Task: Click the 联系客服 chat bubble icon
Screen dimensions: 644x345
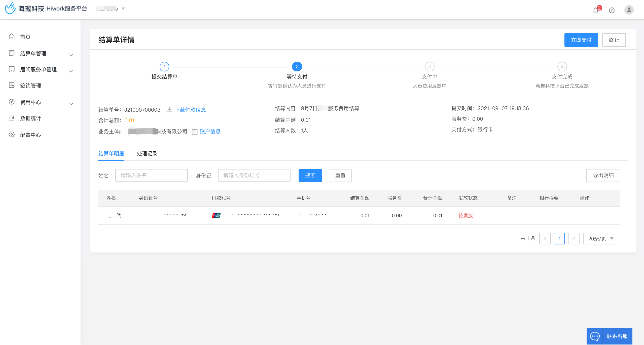Action: tap(595, 336)
